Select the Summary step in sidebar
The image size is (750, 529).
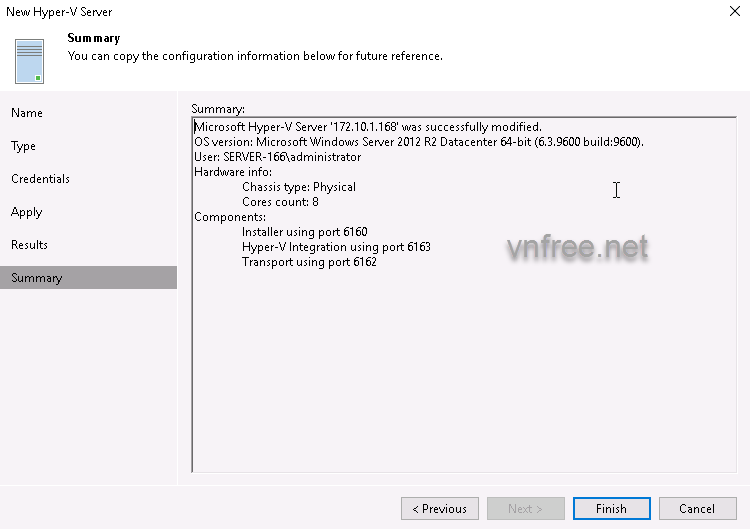tap(37, 278)
